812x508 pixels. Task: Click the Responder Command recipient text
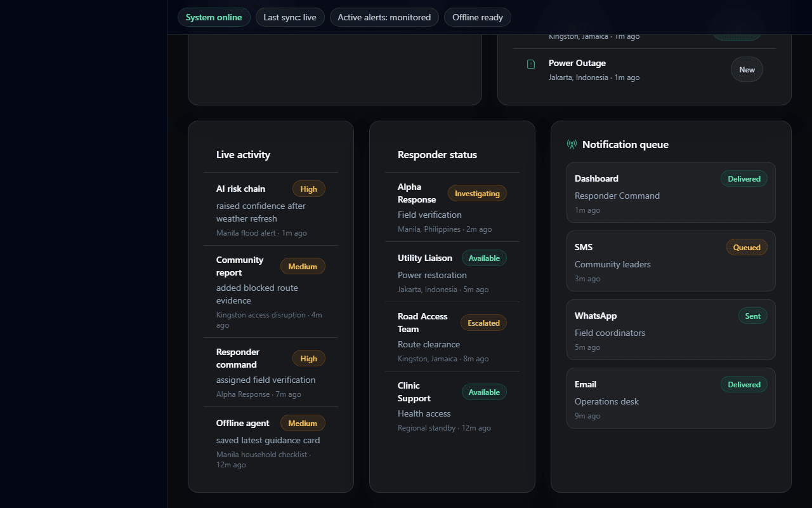pyautogui.click(x=617, y=196)
